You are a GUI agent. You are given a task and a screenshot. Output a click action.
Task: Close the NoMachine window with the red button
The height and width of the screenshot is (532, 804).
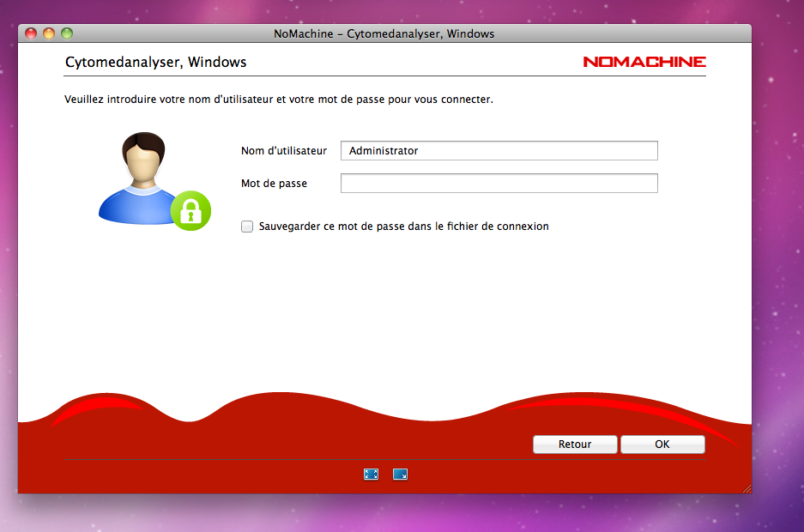point(31,33)
